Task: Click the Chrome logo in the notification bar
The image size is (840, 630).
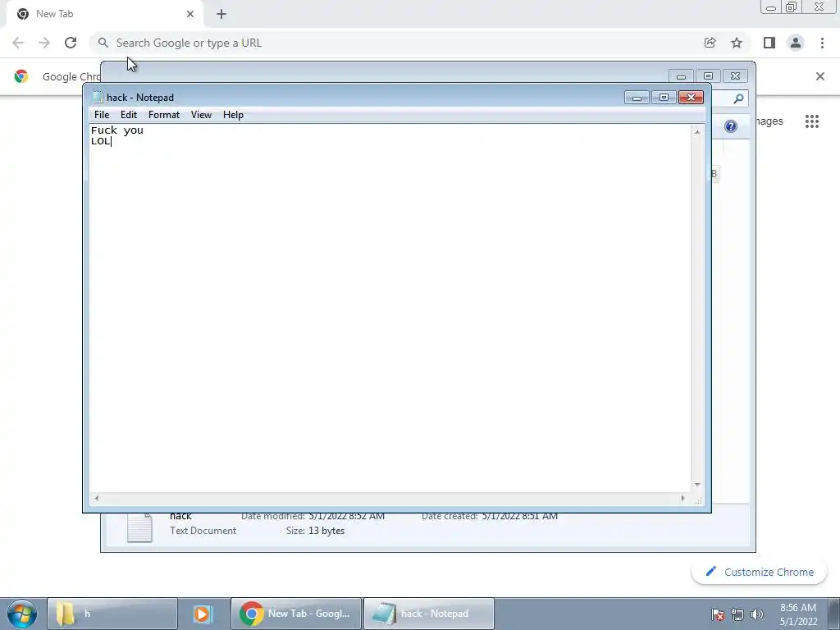Action: 21,76
